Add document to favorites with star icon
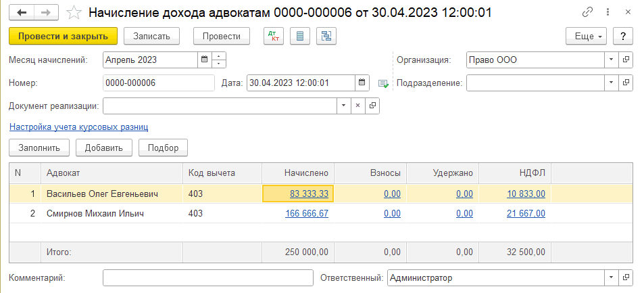Image resolution: width=644 pixels, height=293 pixels. coord(76,13)
